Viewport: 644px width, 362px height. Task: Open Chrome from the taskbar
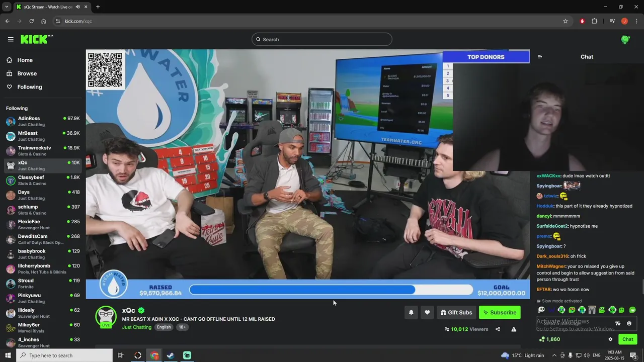tap(154, 355)
